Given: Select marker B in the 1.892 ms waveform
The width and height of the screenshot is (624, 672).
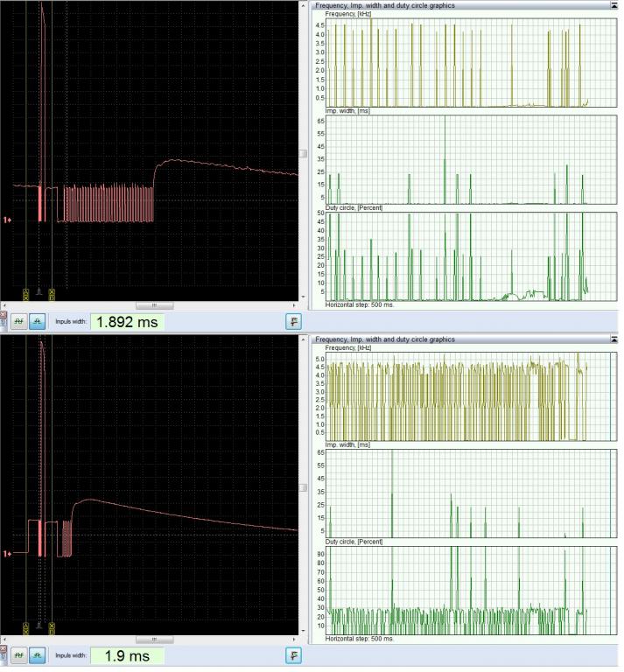Looking at the screenshot, I should pos(52,294).
